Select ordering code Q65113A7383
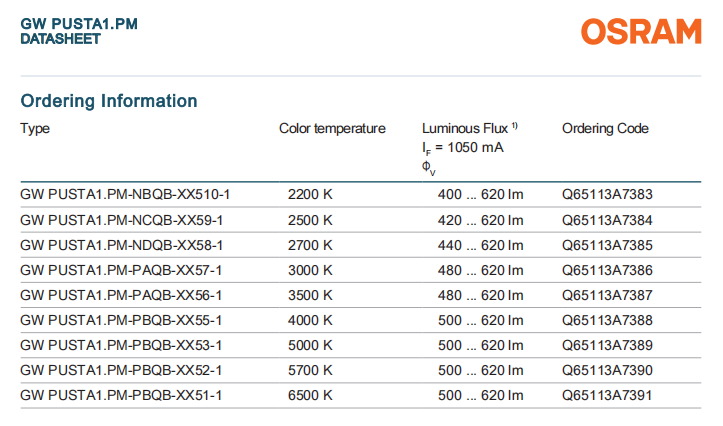 607,195
